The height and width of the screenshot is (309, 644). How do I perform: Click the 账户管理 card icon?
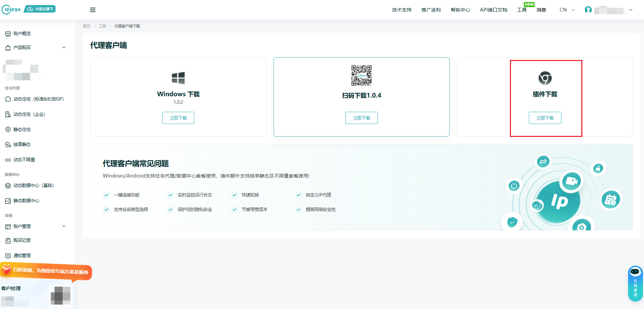point(8,226)
